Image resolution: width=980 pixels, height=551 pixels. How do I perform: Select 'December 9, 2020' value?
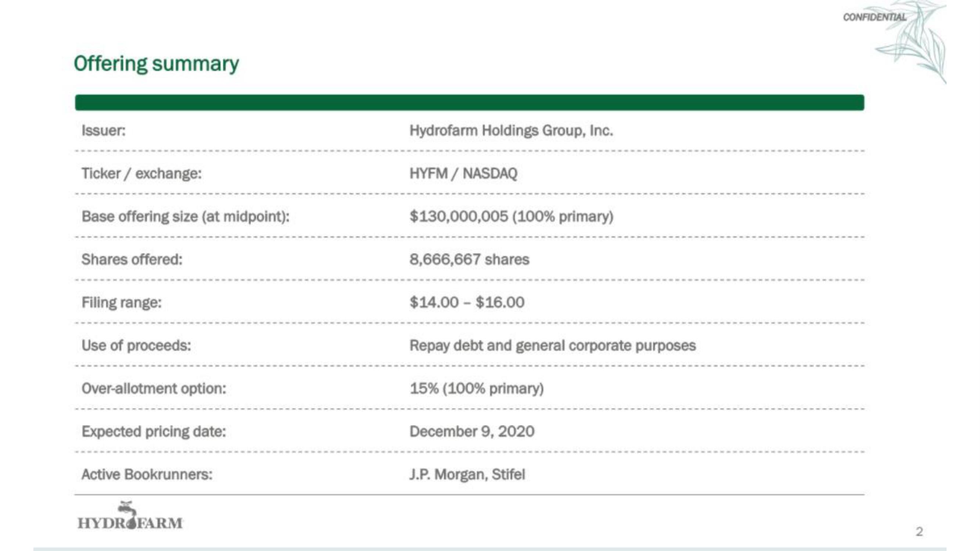coord(472,432)
